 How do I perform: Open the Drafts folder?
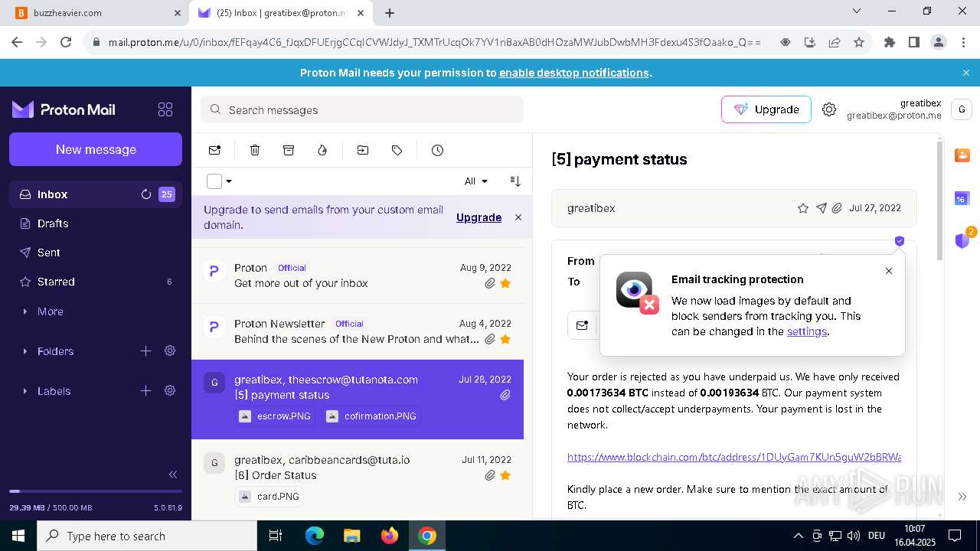tap(96, 223)
